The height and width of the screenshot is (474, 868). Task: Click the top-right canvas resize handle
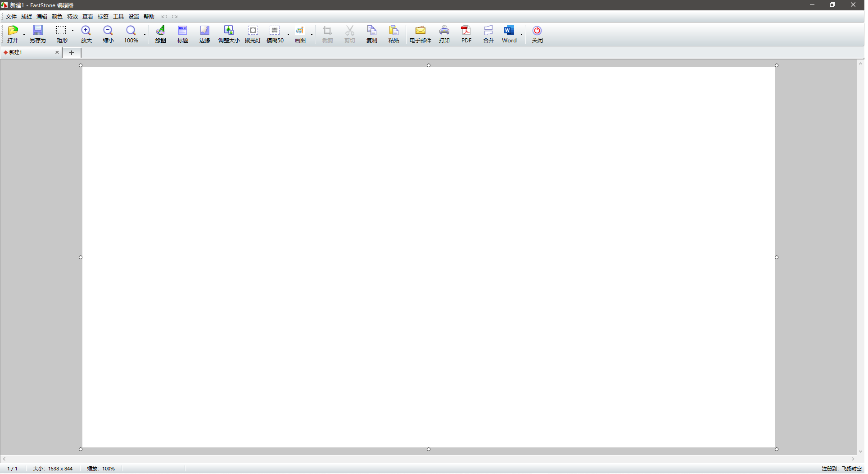[777, 65]
